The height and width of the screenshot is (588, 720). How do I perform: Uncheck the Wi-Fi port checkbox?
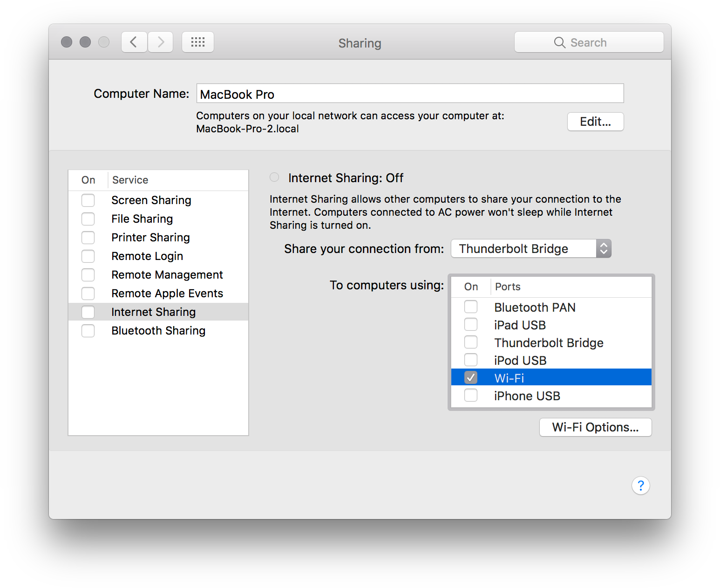click(x=471, y=377)
